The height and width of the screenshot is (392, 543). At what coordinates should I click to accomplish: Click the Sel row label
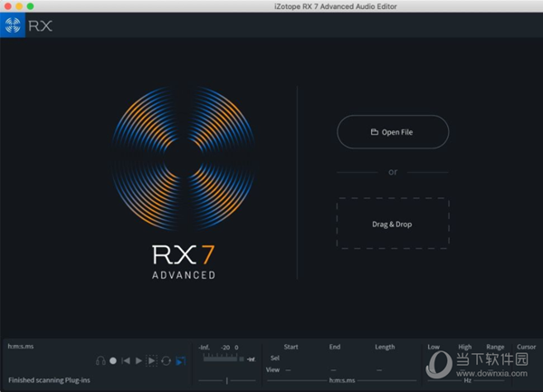click(275, 359)
